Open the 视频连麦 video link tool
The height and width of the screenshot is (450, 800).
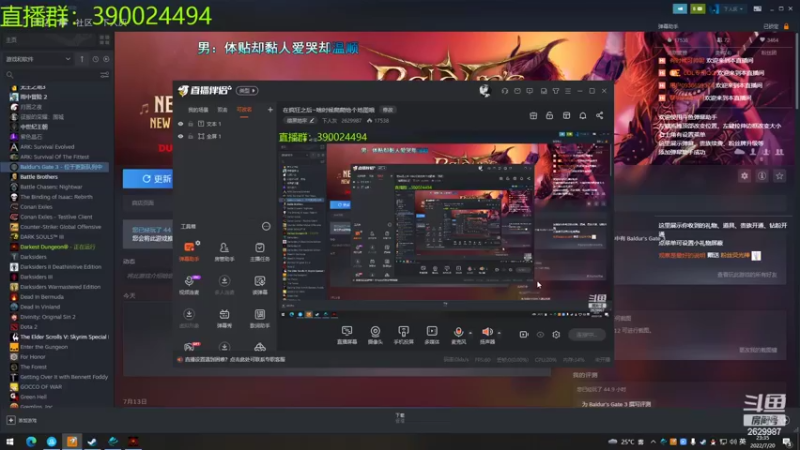[189, 285]
